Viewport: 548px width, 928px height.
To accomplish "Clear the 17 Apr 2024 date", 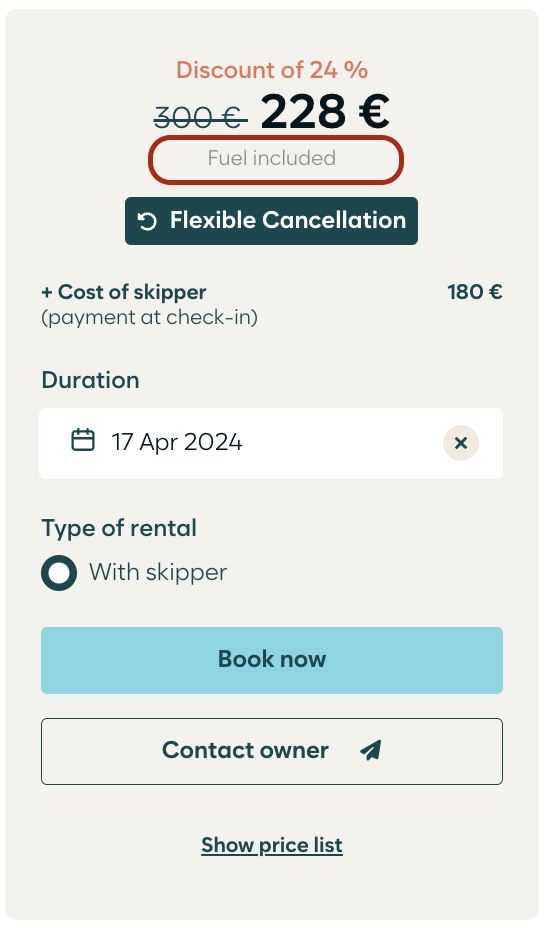I will [x=461, y=443].
